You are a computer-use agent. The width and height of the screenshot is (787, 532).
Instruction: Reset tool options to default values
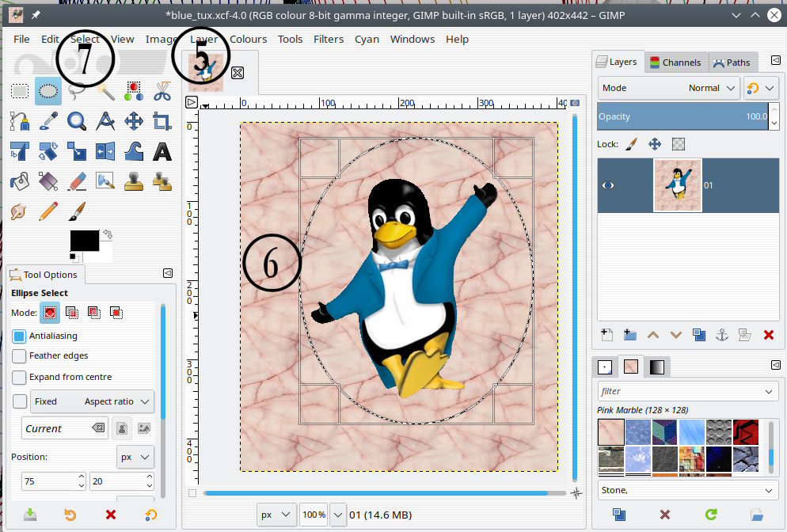click(150, 515)
